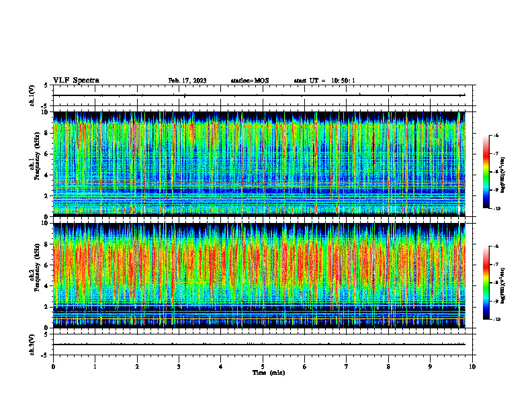Click the '-6' label on ch.1 color bar
532x411 pixels.
pyautogui.click(x=496, y=136)
